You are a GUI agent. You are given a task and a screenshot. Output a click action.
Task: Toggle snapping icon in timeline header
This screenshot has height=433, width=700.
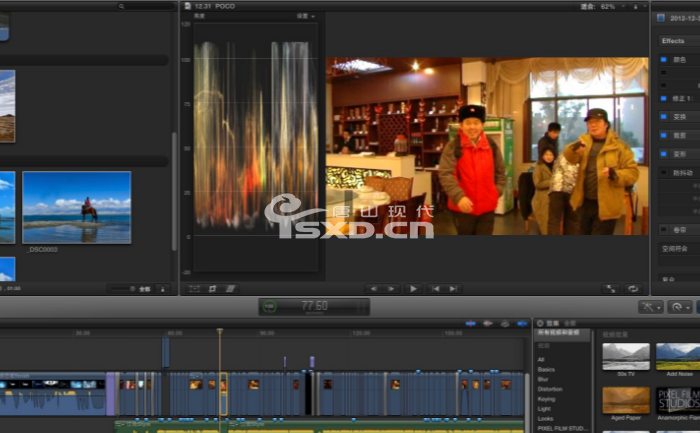click(x=522, y=323)
